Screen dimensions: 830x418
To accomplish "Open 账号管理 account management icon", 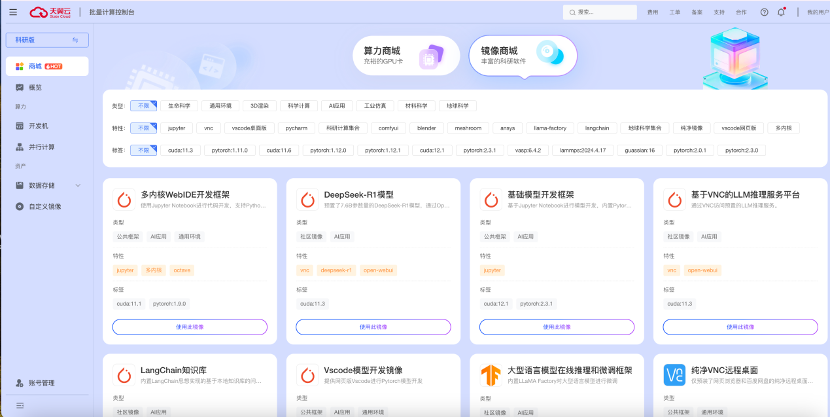I will (x=20, y=383).
